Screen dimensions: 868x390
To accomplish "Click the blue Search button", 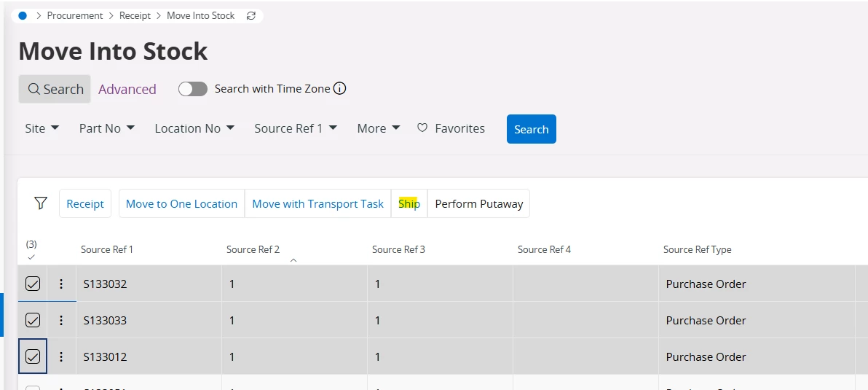I will point(531,129).
